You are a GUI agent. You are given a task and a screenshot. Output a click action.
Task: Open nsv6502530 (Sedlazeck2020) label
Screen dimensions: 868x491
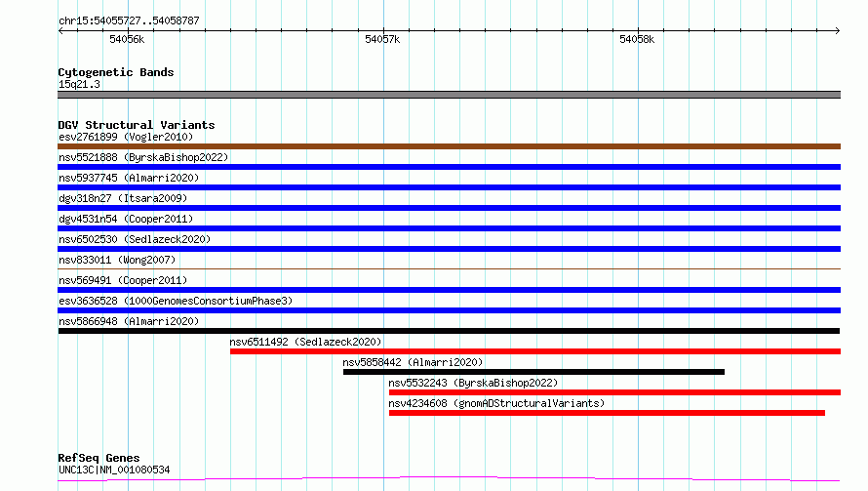coord(135,239)
